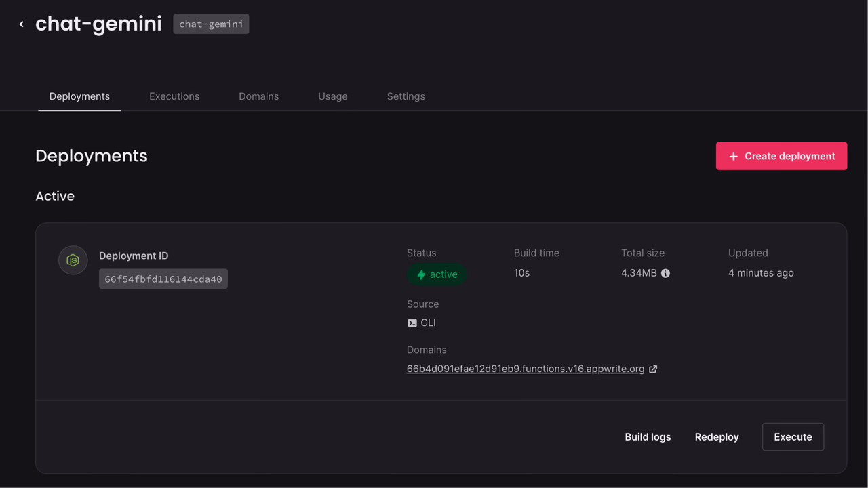View the Build logs

[x=648, y=437]
